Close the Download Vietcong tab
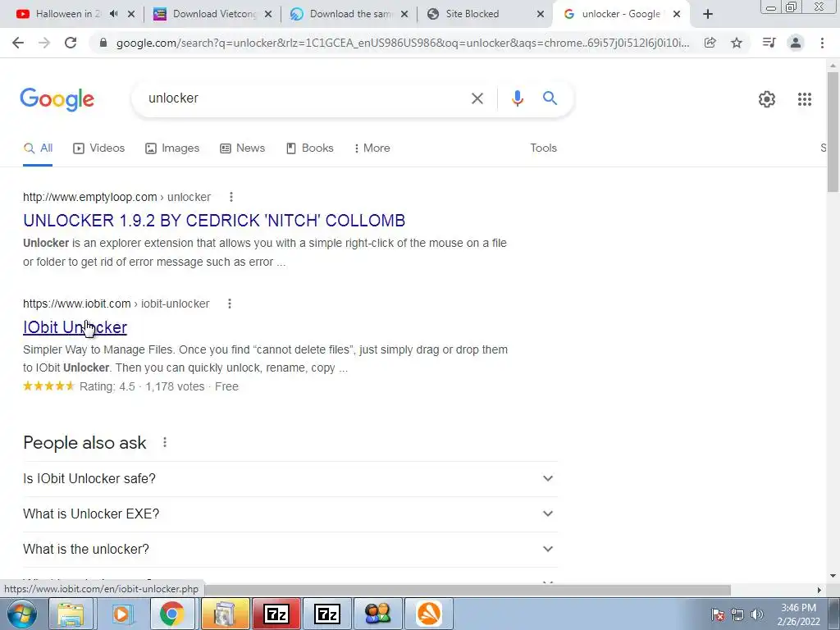 click(268, 15)
